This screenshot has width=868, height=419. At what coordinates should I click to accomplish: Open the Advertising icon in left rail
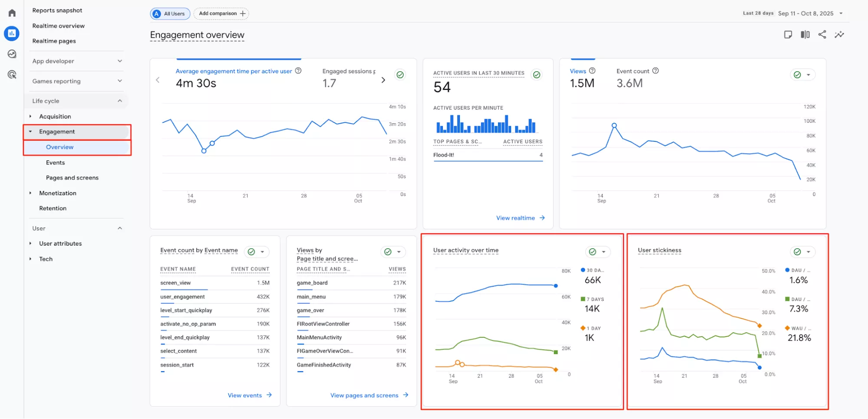tap(12, 75)
